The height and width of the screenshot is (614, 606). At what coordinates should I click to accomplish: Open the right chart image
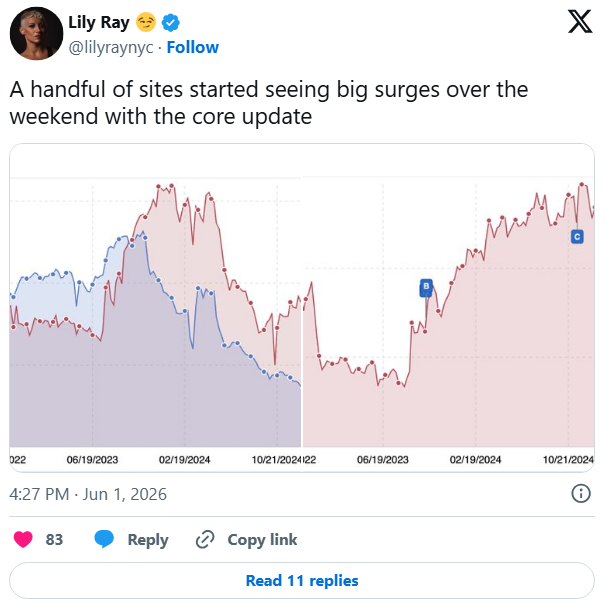[x=449, y=307]
